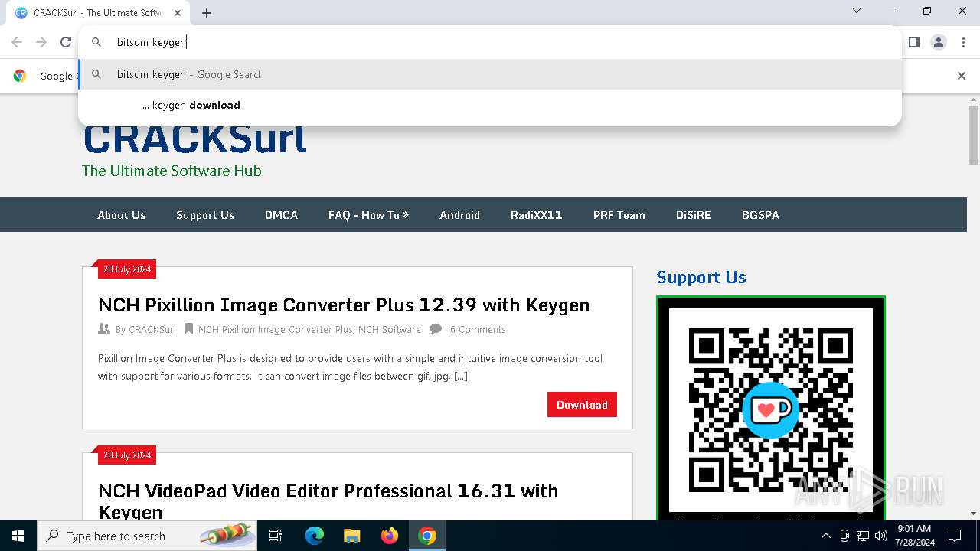Open the network tray icon
Viewport: 980px width, 551px height.
863,536
